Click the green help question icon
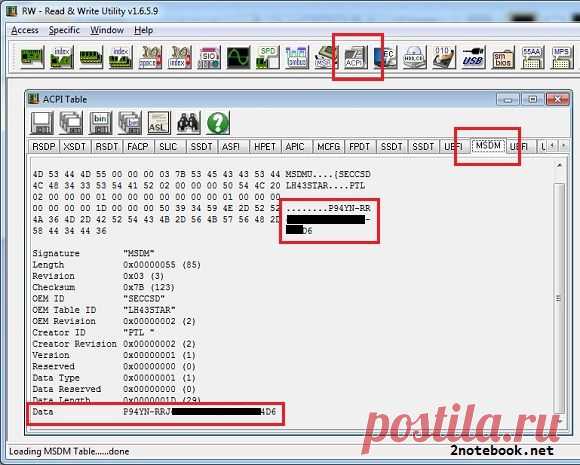The height and width of the screenshot is (465, 580). coord(218,123)
